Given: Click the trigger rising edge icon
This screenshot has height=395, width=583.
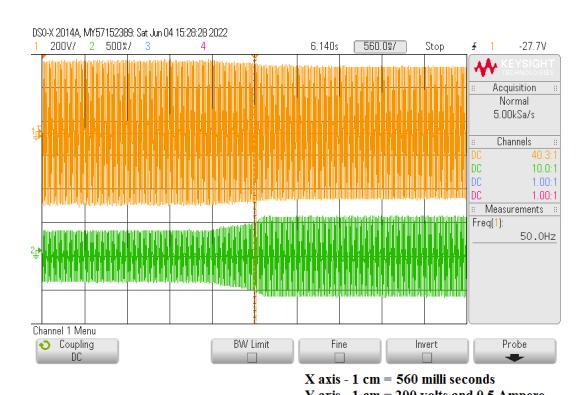Looking at the screenshot, I should 474,46.
